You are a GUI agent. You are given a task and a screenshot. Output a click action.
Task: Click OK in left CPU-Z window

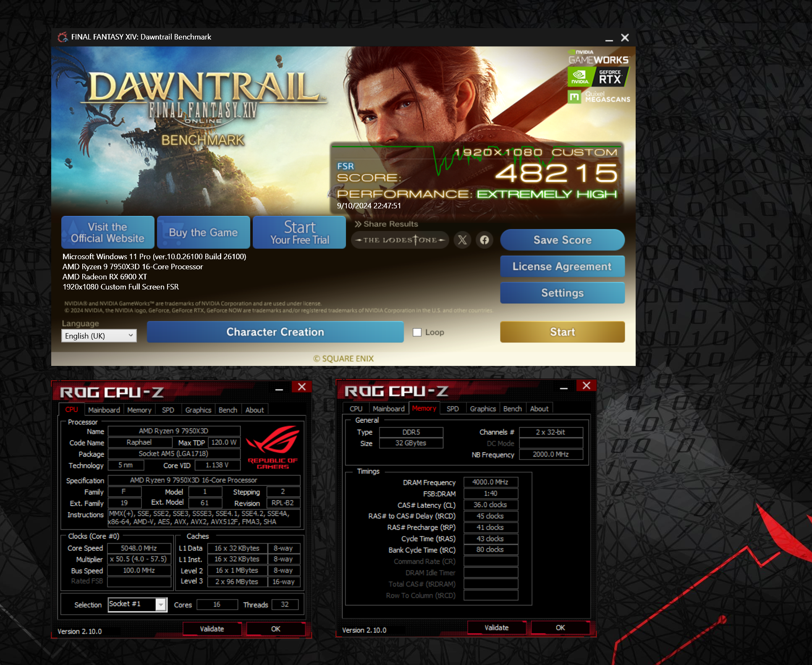point(275,629)
